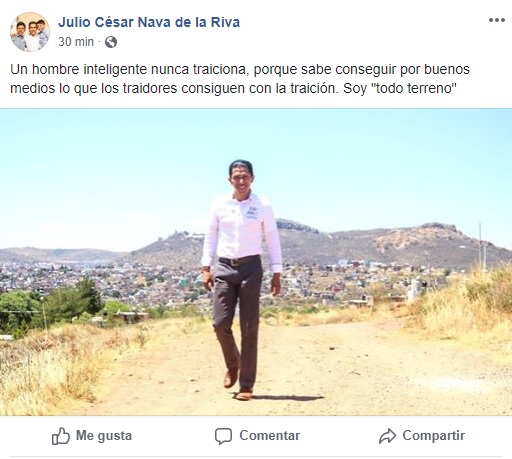Select the "Compartir" button label
The image size is (512, 459).
(434, 436)
